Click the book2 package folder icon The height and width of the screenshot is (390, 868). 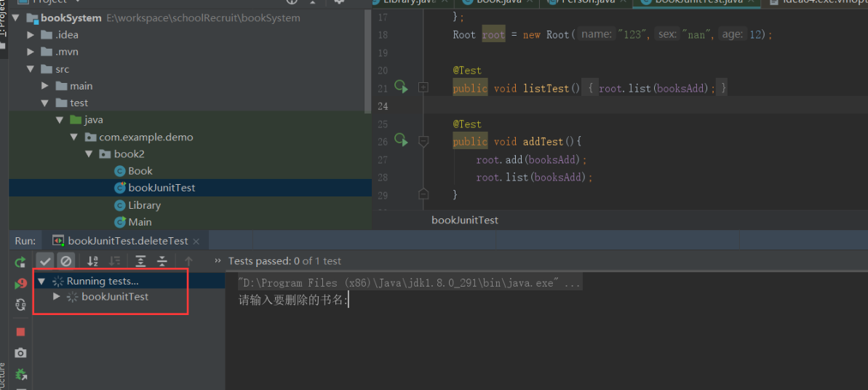click(105, 154)
